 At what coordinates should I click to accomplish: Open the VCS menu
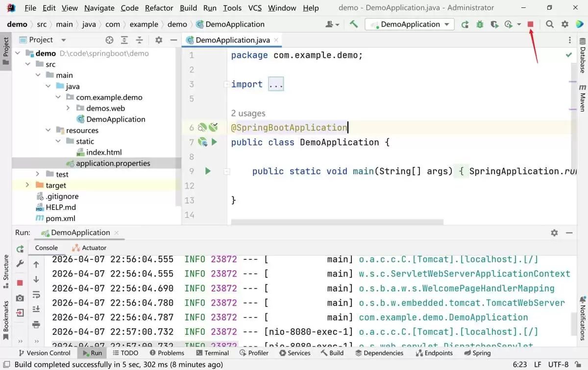pos(255,8)
